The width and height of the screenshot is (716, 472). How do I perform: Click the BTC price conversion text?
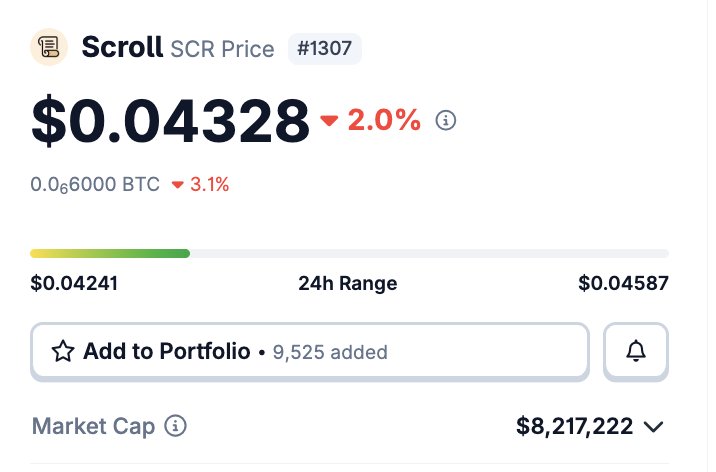pos(95,185)
